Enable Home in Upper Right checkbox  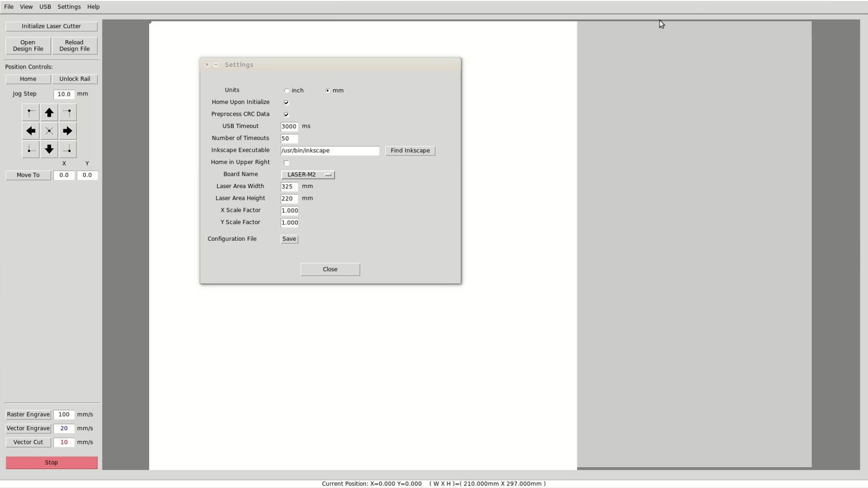(286, 163)
